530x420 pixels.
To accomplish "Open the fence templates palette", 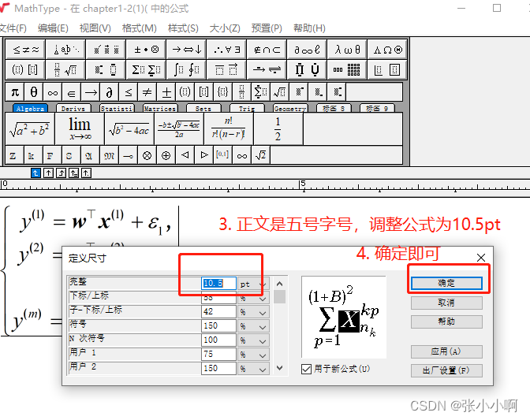I will pos(26,69).
